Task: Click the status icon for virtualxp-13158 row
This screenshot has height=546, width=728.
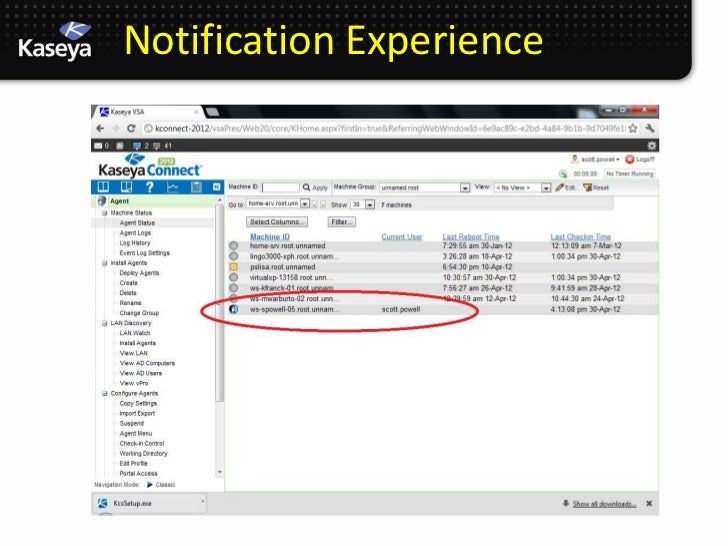Action: (234, 278)
